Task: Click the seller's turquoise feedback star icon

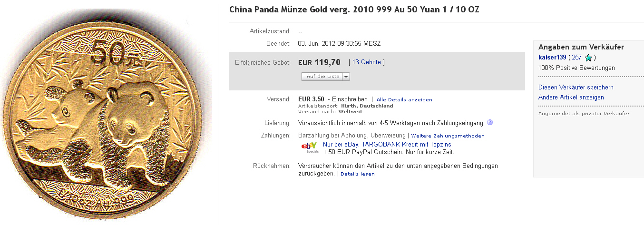Action: coord(588,58)
